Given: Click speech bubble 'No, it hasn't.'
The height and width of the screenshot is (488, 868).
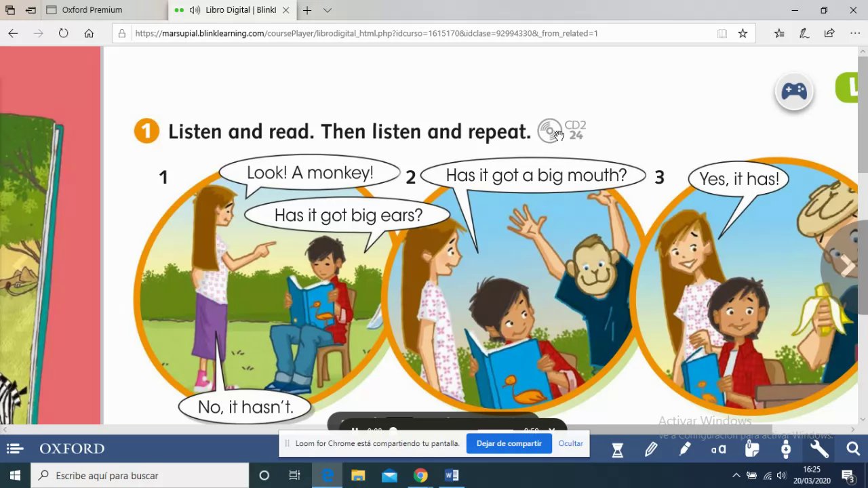Looking at the screenshot, I should coord(245,407).
